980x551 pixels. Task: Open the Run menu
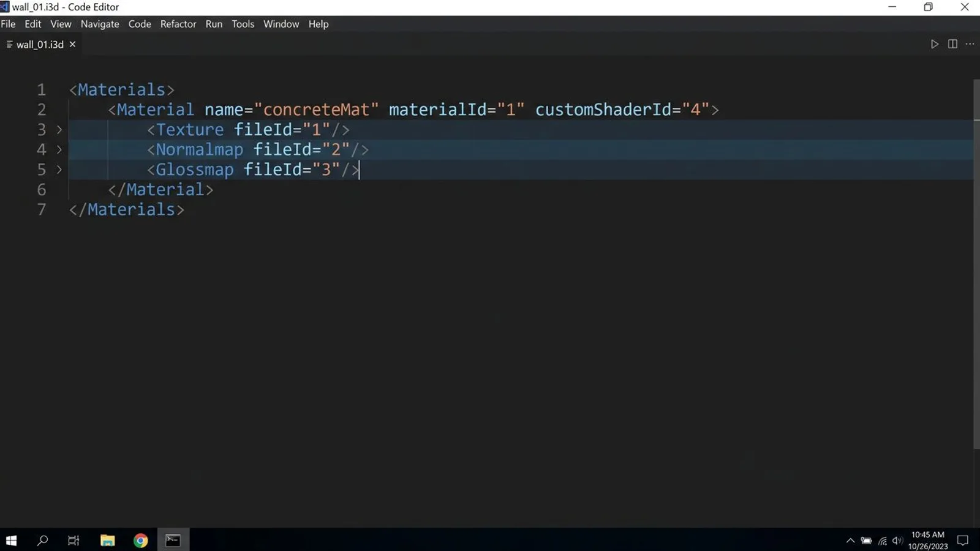click(x=214, y=24)
